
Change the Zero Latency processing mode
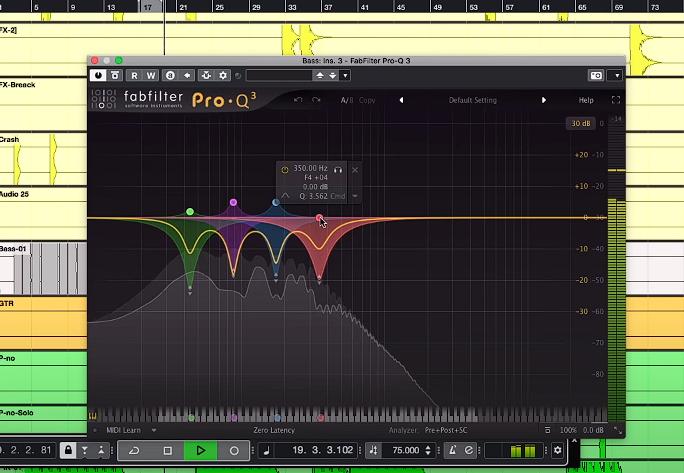(274, 430)
